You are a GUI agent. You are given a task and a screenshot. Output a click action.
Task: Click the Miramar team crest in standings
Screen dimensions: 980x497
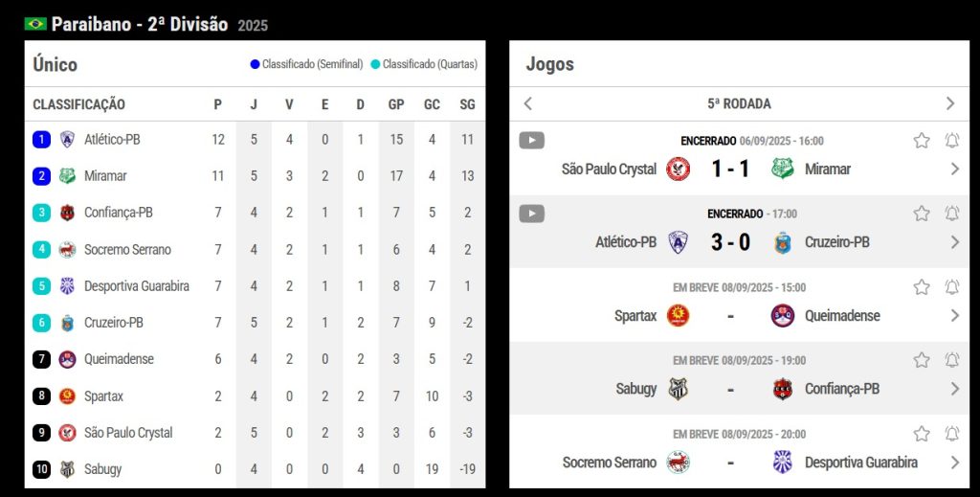[67, 176]
